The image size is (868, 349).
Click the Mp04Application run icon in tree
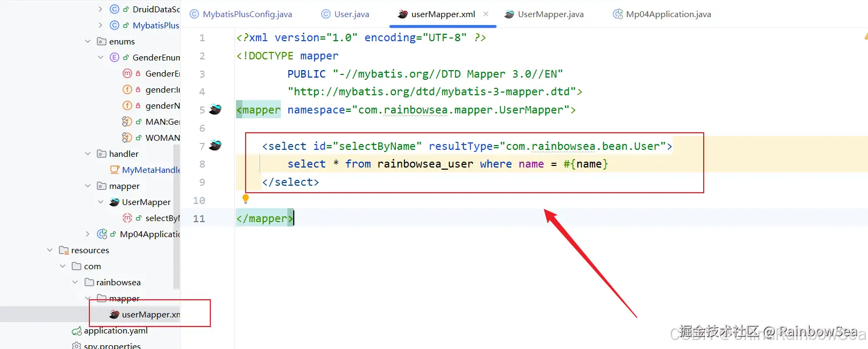pos(102,234)
